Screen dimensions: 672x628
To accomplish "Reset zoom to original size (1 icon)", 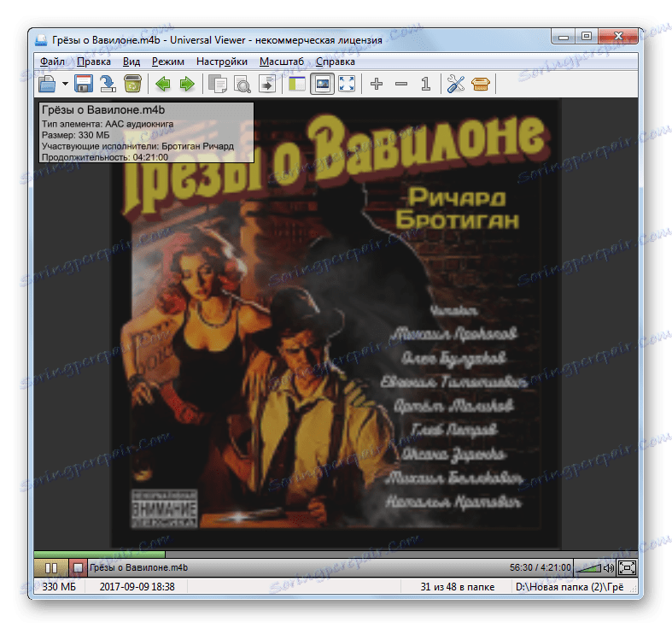I will 425,84.
